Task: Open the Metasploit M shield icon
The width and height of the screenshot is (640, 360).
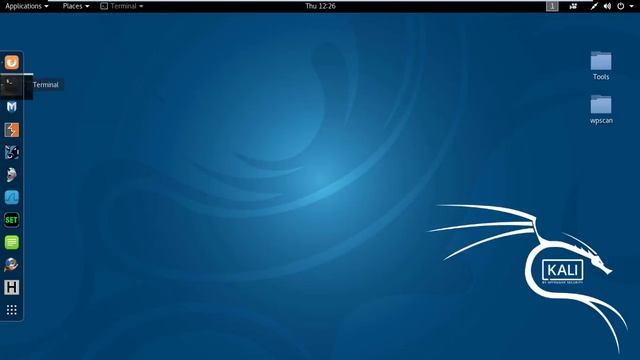Action: 12,107
